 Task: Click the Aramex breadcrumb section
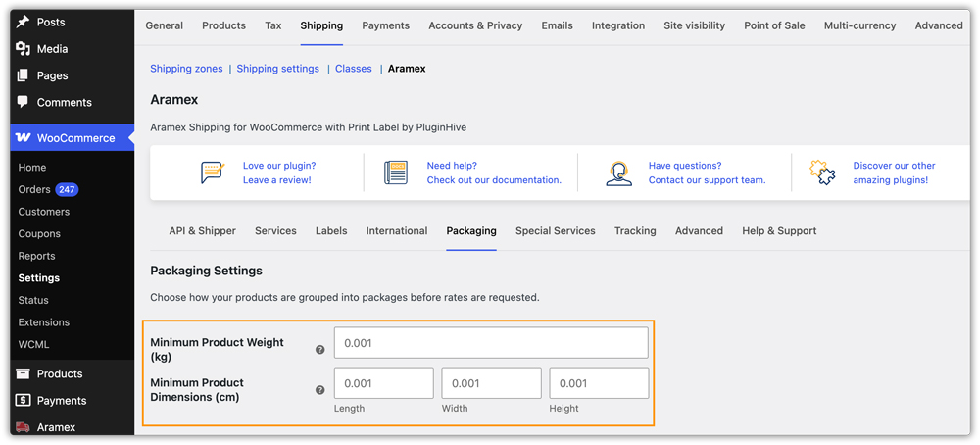point(407,69)
